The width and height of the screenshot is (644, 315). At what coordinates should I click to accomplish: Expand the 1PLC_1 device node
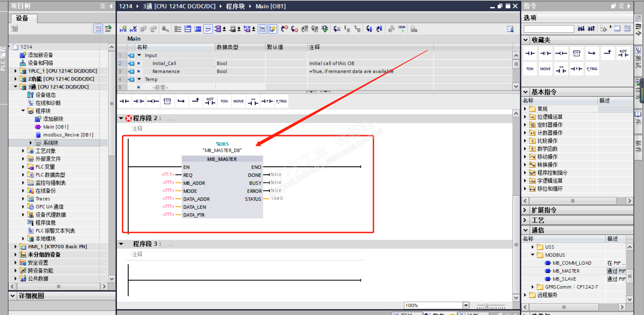point(15,71)
